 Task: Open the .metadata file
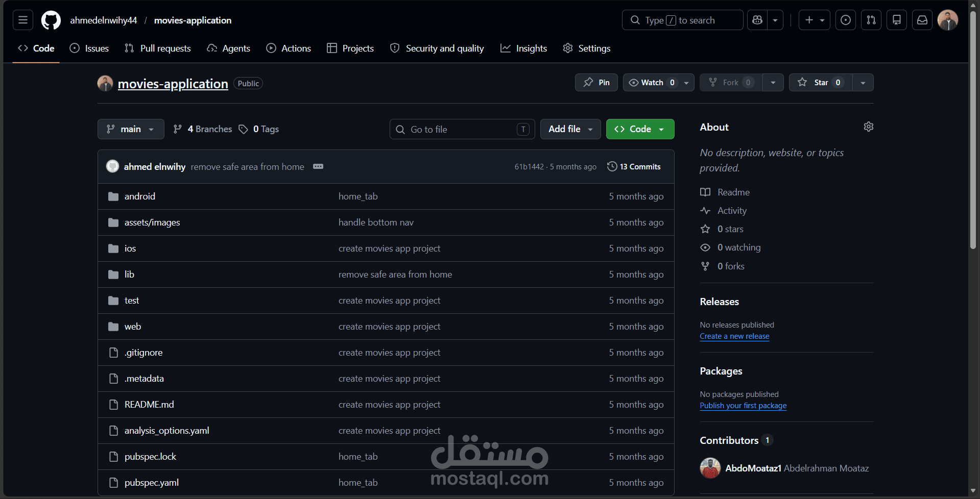point(144,379)
